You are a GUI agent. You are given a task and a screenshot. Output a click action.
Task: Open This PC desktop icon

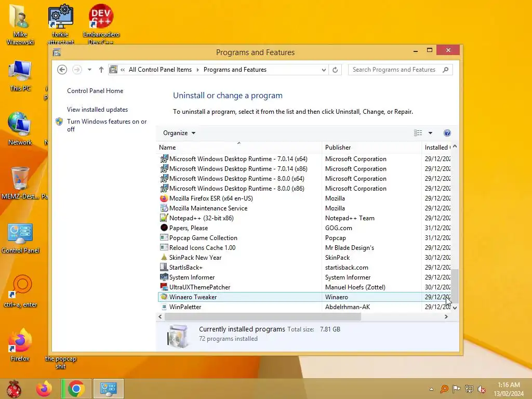tap(20, 76)
